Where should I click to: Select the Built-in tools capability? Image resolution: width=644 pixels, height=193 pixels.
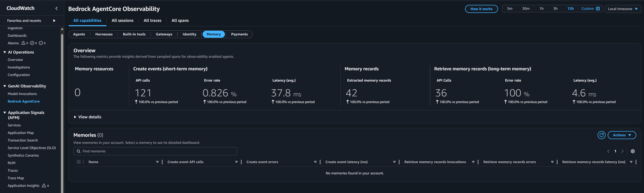[134, 34]
